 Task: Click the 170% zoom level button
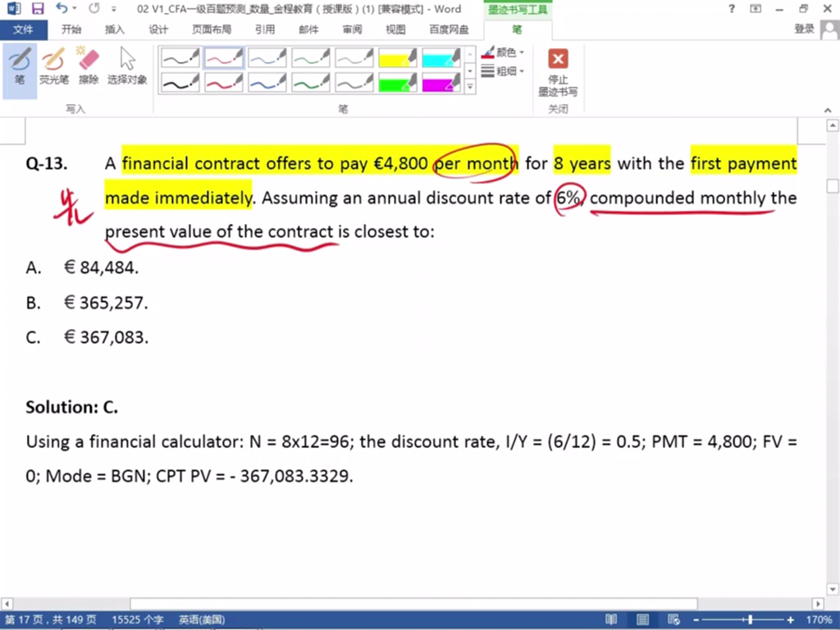pyautogui.click(x=819, y=619)
